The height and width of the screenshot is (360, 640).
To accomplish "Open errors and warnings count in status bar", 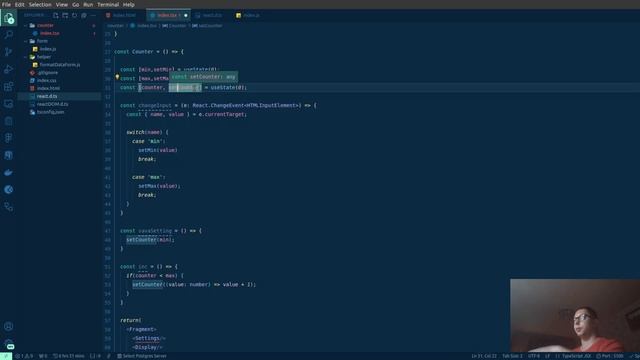I will 24,356.
